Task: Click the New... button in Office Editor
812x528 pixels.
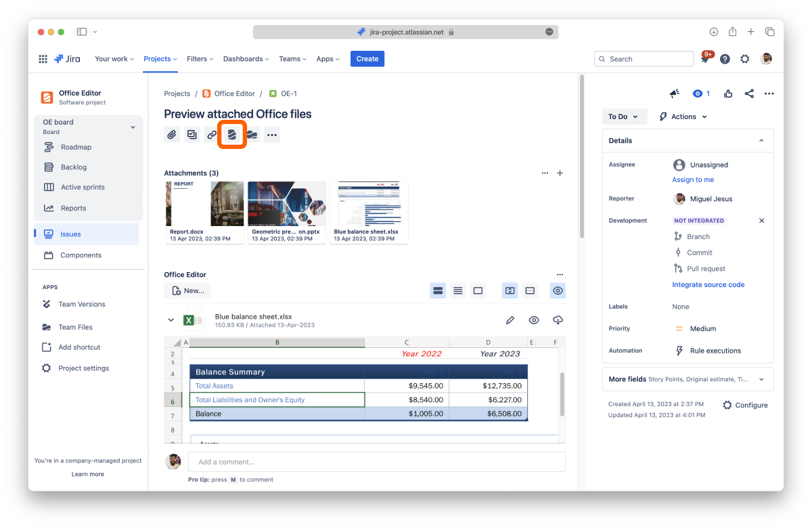Action: (x=187, y=290)
